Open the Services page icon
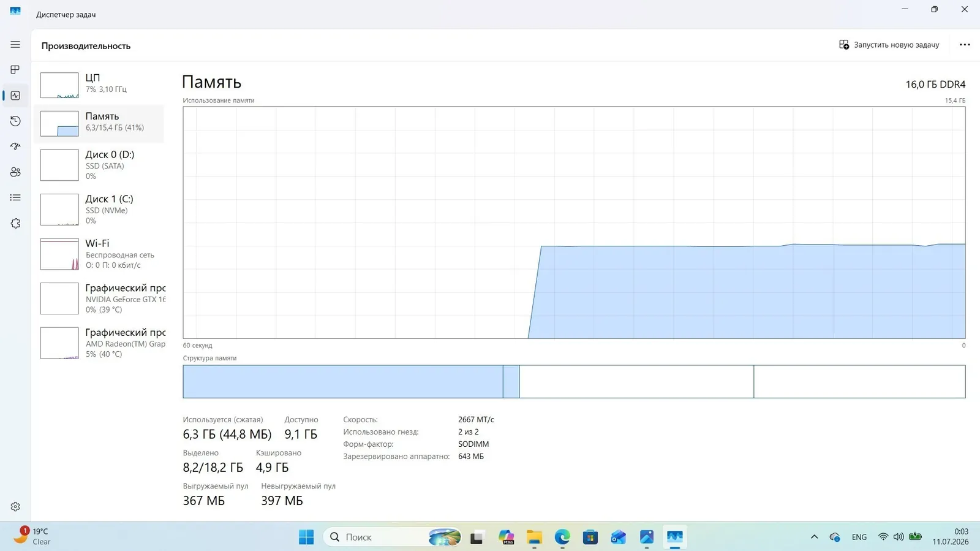The width and height of the screenshot is (980, 551). click(15, 224)
